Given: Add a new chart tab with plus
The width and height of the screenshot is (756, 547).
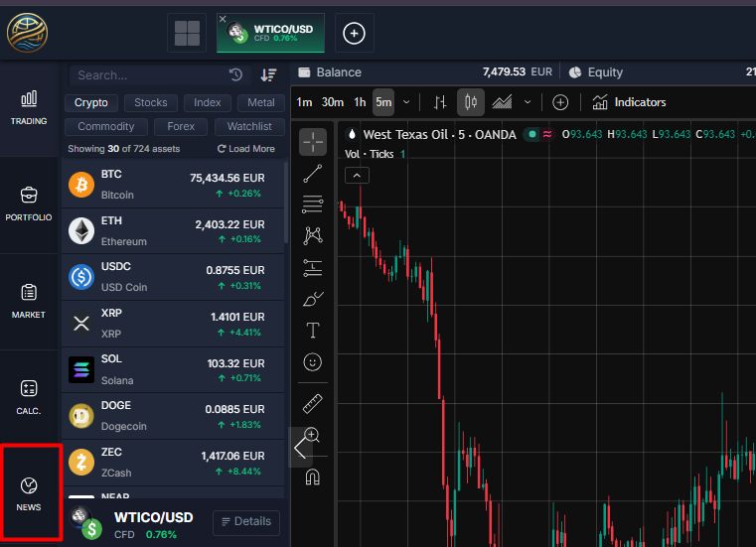Looking at the screenshot, I should click(354, 33).
